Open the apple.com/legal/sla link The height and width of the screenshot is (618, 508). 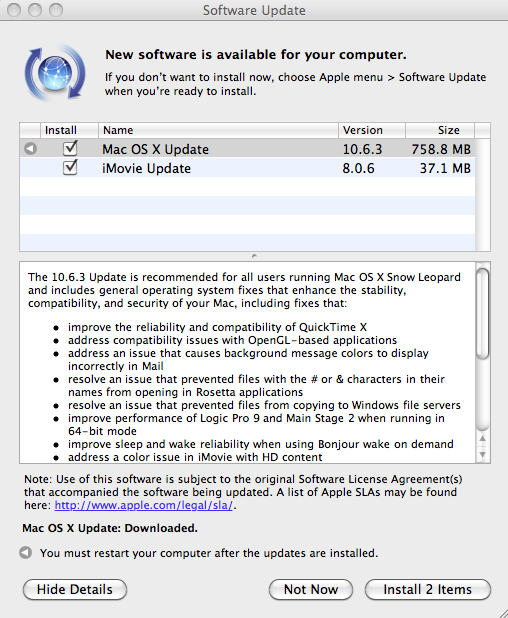point(143,505)
